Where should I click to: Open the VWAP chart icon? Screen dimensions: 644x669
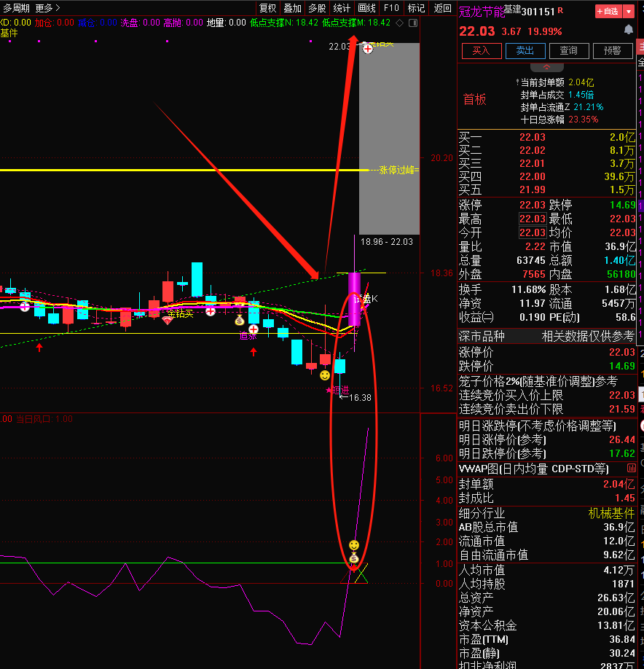(x=632, y=468)
